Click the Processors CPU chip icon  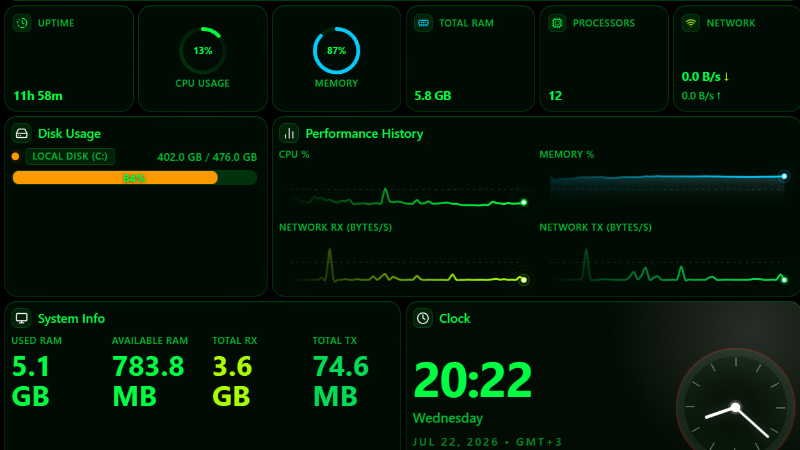point(557,23)
